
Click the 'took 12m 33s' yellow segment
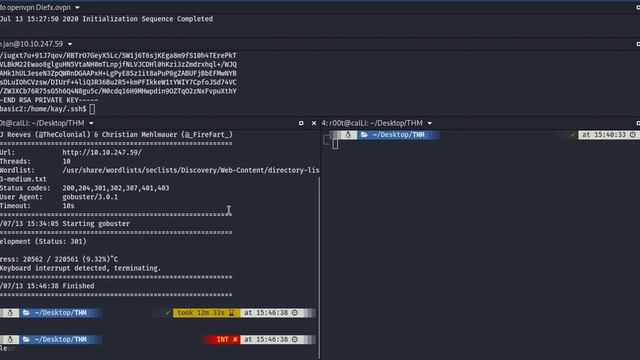[x=207, y=313]
